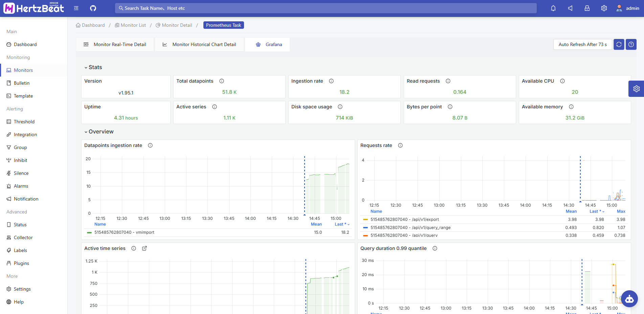Screen dimensions: 644x314
Task: Click the info icon beside Ingestion rate
Action: [331, 81]
